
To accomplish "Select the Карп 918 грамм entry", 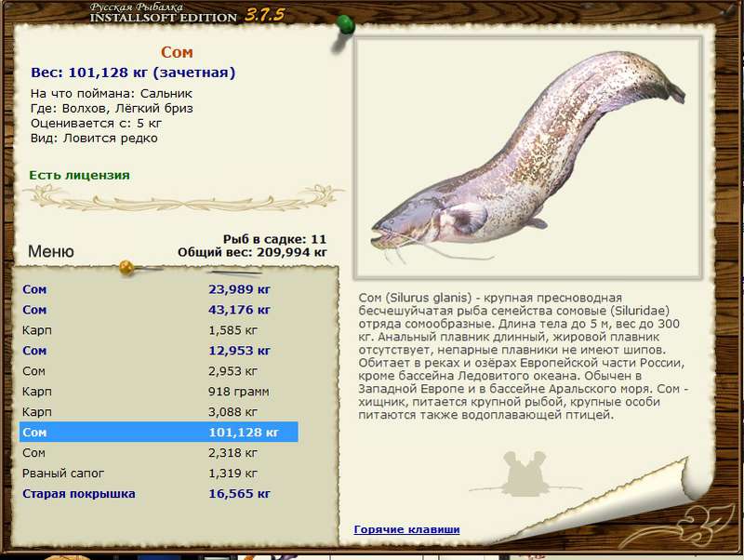I will point(158,392).
